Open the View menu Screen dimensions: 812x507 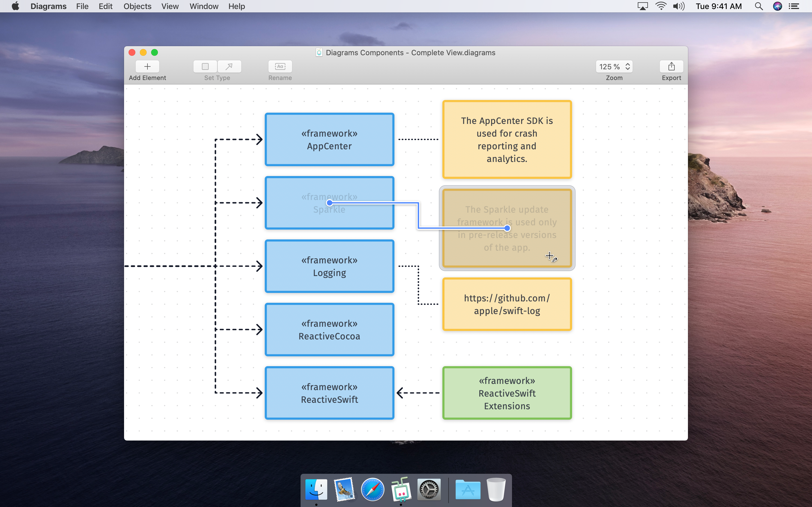pyautogui.click(x=170, y=6)
